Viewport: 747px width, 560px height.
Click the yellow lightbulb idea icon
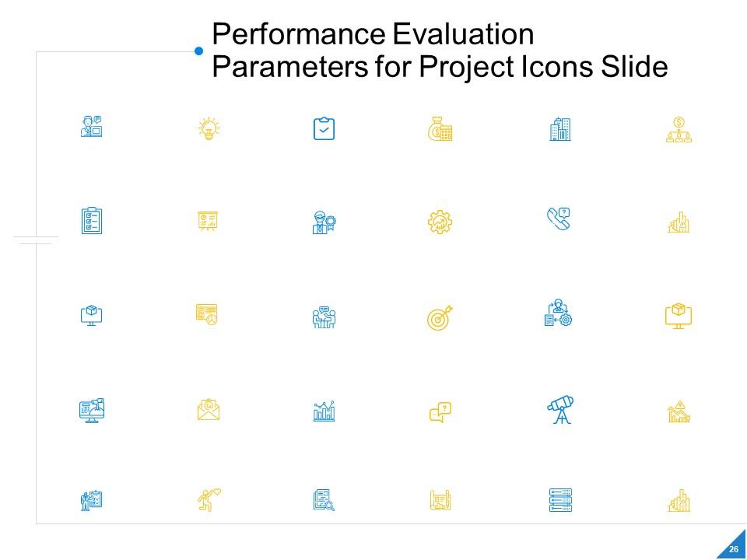coord(209,129)
